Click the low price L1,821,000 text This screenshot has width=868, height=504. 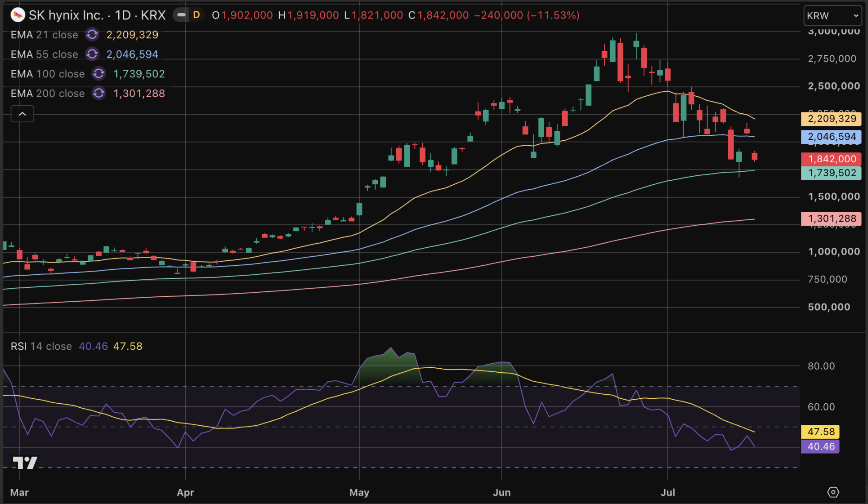click(374, 15)
